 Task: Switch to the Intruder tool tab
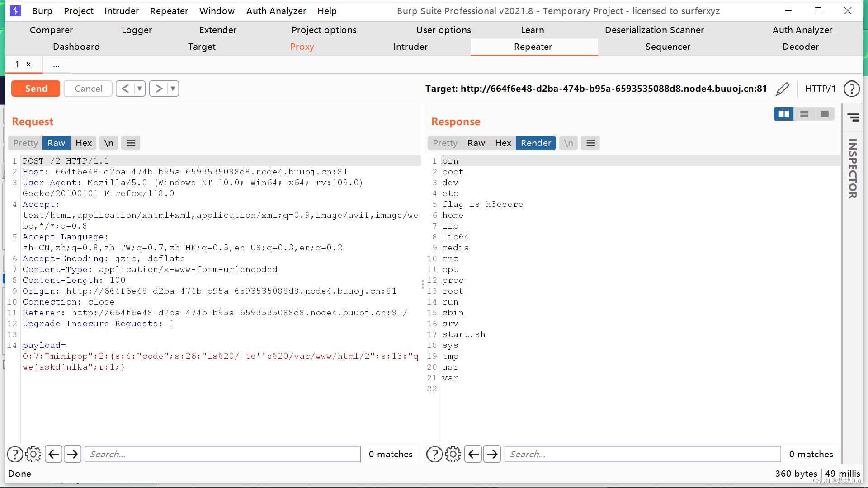coord(410,47)
